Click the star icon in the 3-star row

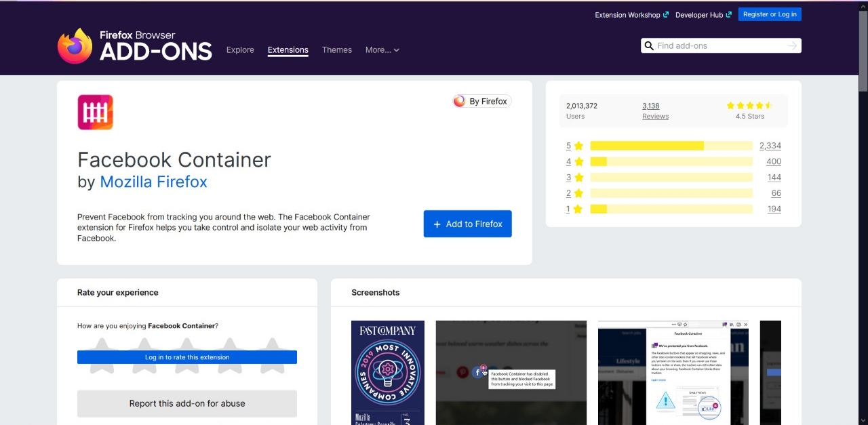pos(578,177)
